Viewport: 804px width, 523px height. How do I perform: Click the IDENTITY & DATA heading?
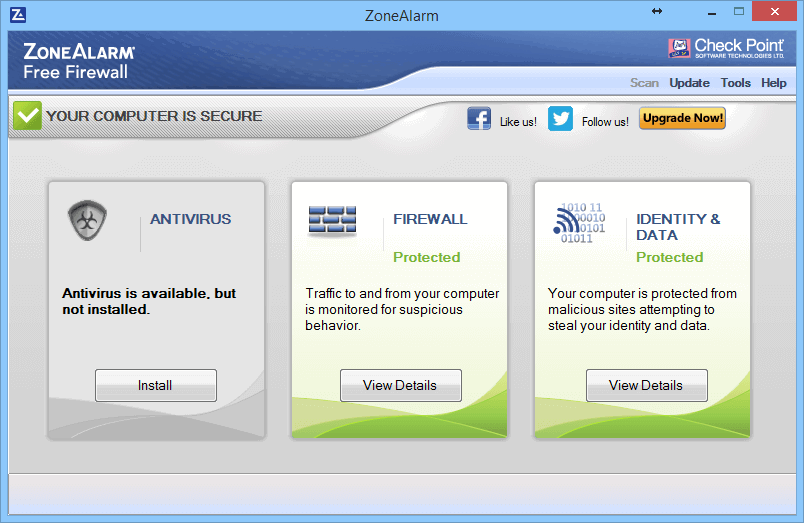[x=678, y=227]
